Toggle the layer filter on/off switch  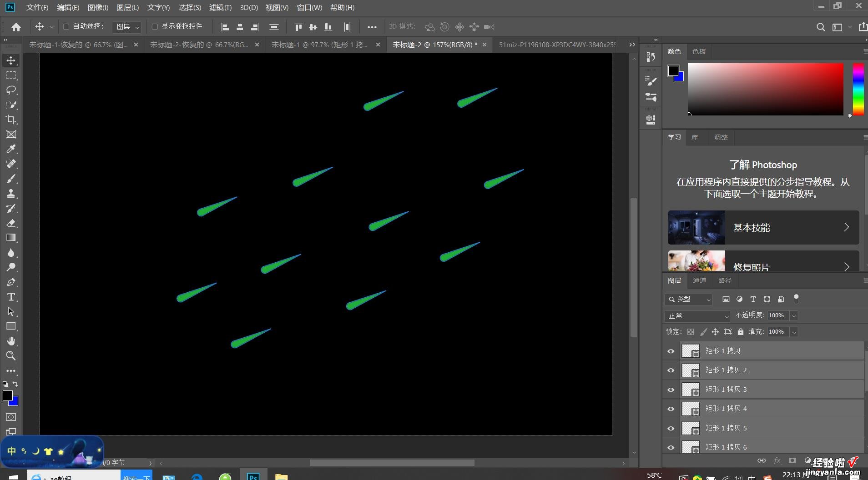(x=796, y=299)
